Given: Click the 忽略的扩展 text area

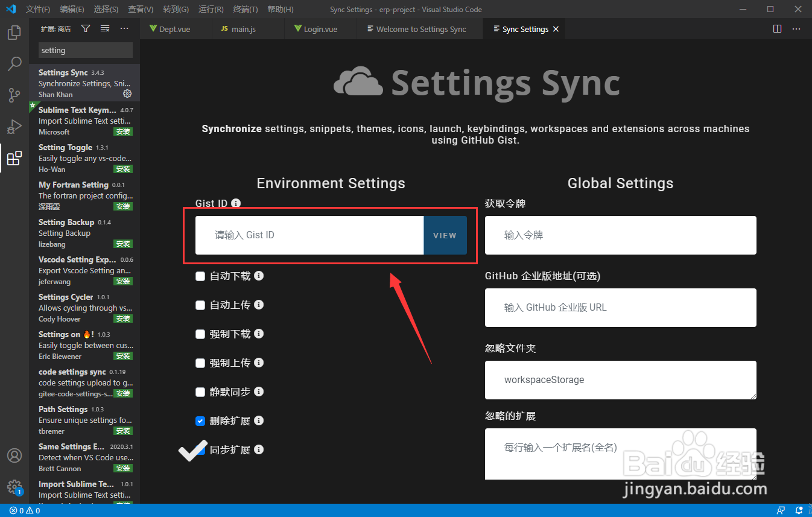Looking at the screenshot, I should [x=621, y=454].
